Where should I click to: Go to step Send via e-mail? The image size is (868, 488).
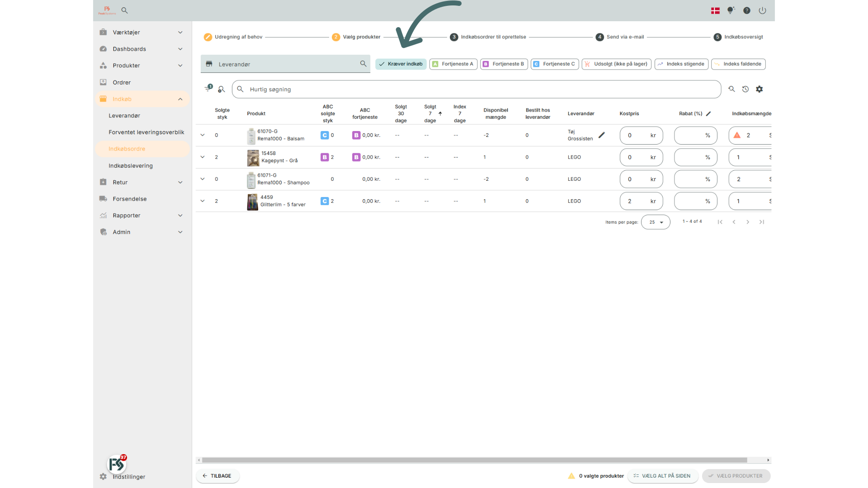pyautogui.click(x=620, y=37)
